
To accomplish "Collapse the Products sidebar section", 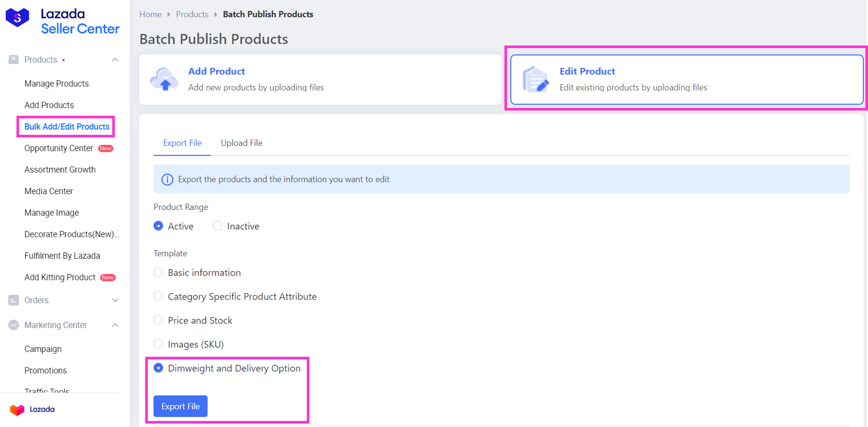I will 115,60.
